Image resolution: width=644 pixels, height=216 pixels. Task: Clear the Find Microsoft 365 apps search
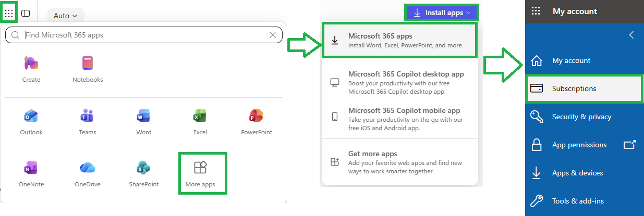(x=273, y=35)
